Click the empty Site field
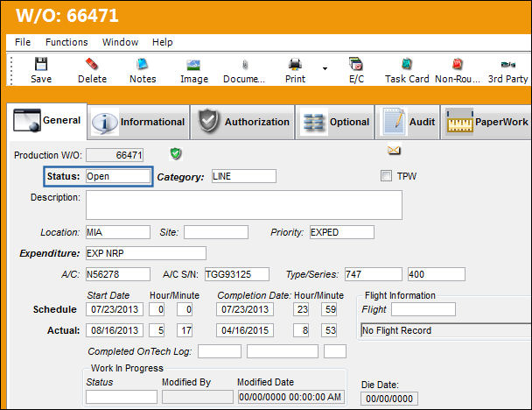This screenshot has height=410, width=532. tap(216, 232)
